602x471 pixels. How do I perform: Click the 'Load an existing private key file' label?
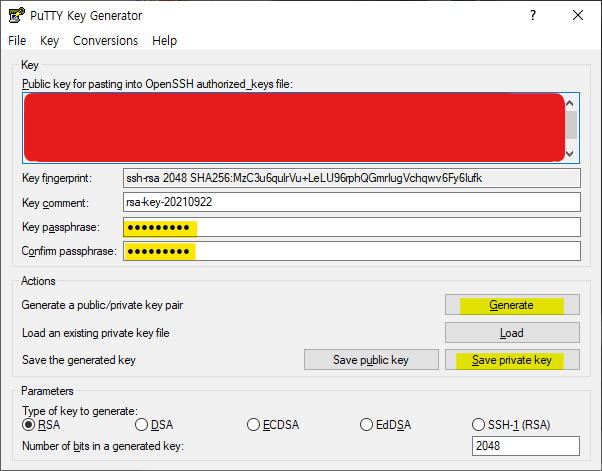pos(96,333)
